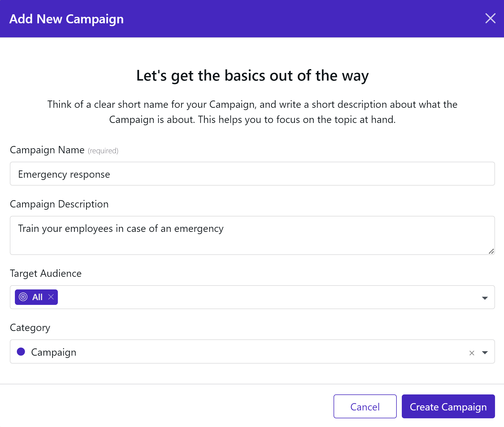The image size is (504, 427).
Task: Cancel the new campaign
Action: pyautogui.click(x=365, y=406)
